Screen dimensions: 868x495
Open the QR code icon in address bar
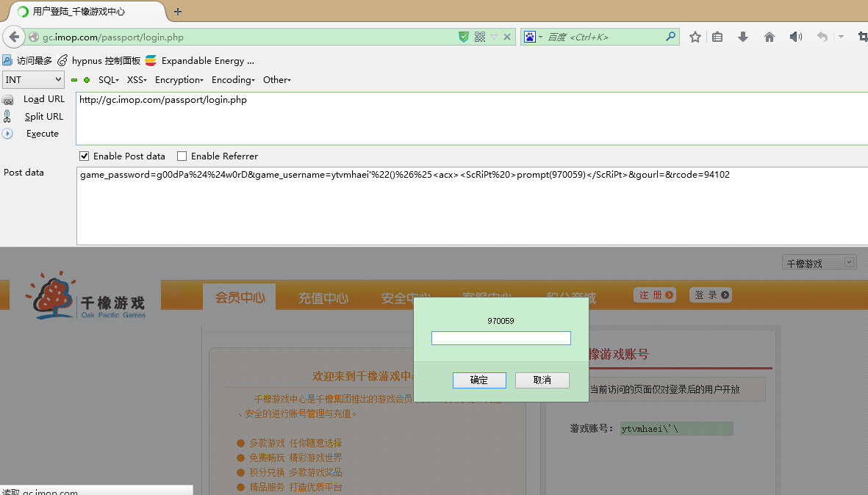pyautogui.click(x=480, y=37)
